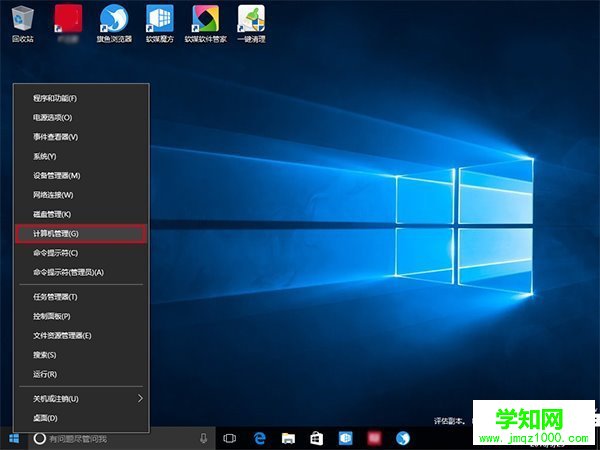
Task: Select 网络连接(W) in the menu
Action: 81,195
